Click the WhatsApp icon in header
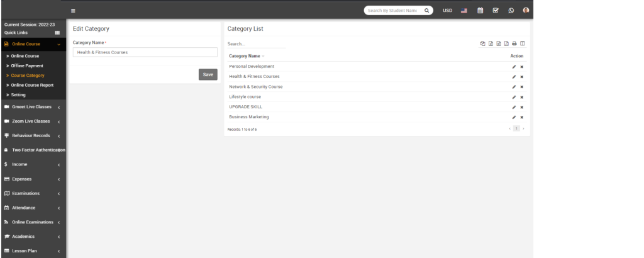 coord(511,11)
